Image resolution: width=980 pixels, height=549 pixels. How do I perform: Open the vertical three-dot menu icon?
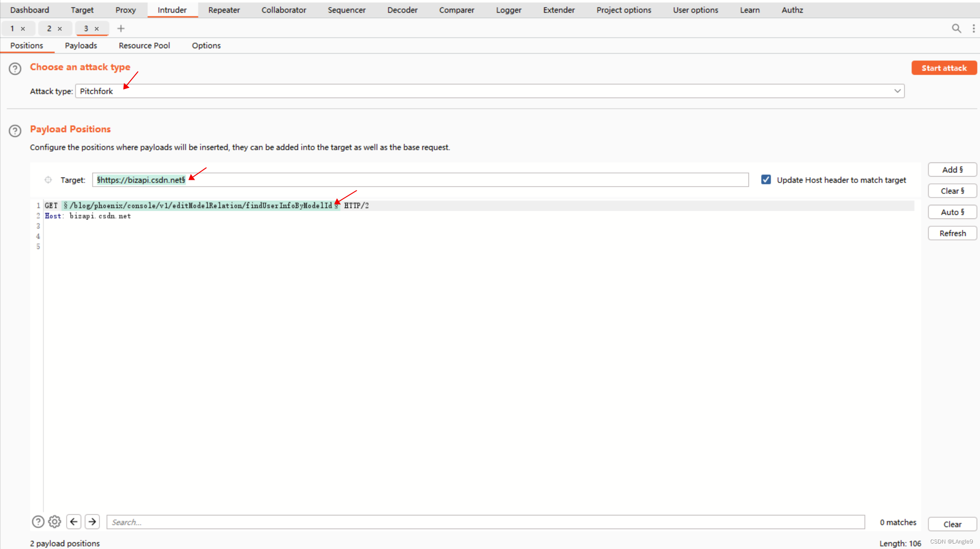(974, 29)
